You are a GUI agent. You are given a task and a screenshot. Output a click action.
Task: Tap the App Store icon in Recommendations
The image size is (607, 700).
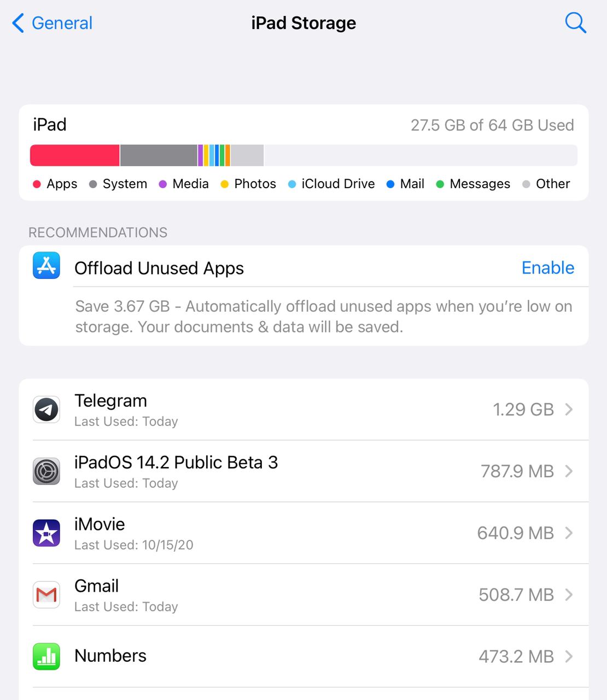(x=46, y=266)
